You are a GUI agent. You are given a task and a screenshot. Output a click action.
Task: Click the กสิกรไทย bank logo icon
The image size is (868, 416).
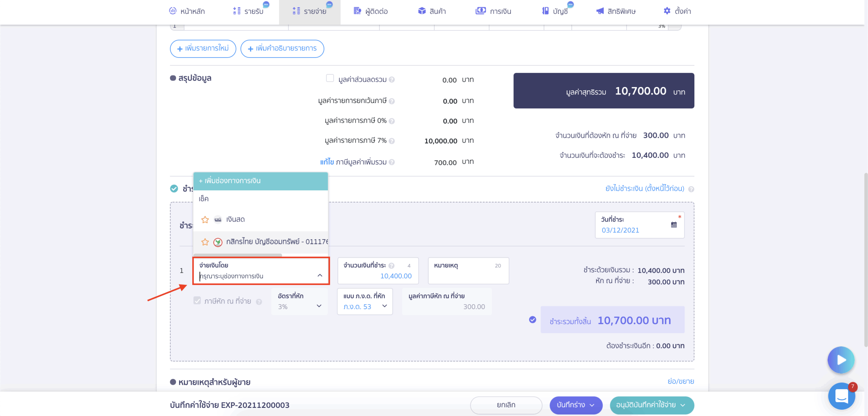click(218, 242)
